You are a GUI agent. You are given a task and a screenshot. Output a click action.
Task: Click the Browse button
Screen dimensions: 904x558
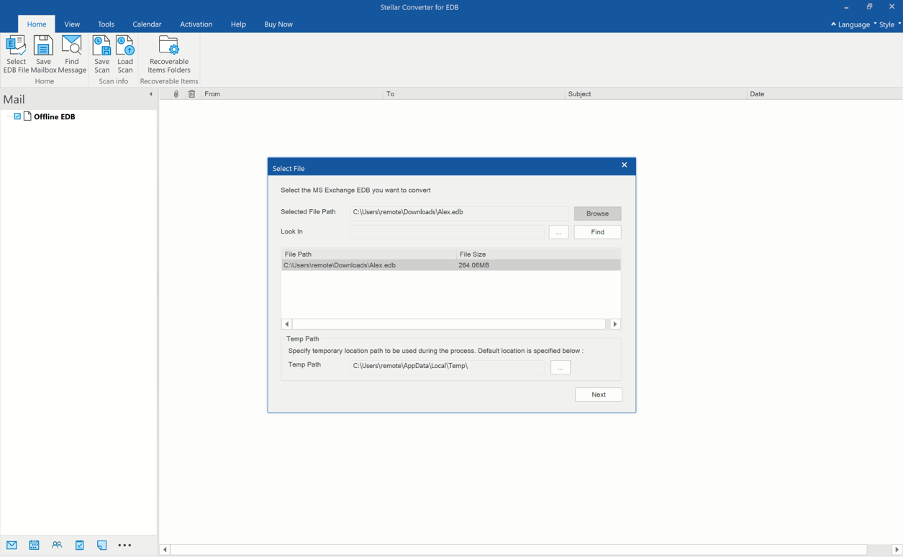pyautogui.click(x=597, y=213)
